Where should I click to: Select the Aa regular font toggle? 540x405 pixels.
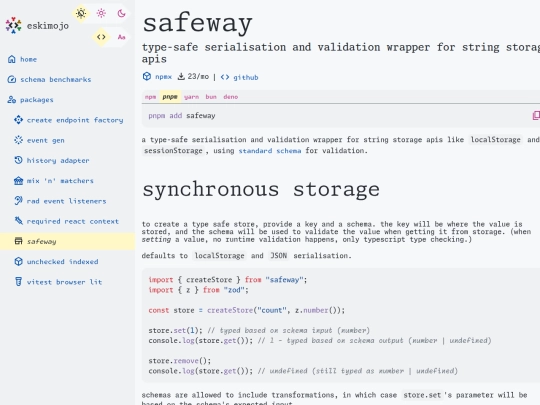[x=121, y=37]
